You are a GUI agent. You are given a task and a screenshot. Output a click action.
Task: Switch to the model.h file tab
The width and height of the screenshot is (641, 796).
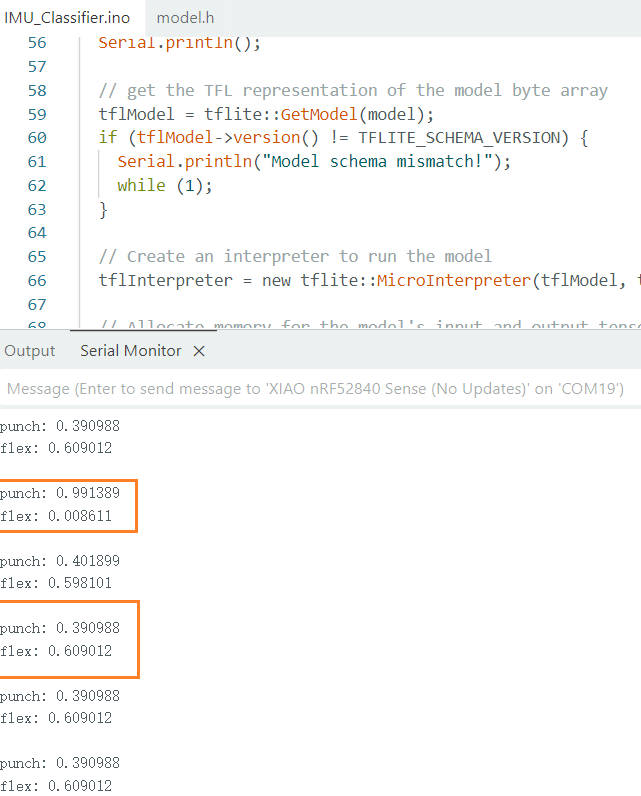coord(185,18)
